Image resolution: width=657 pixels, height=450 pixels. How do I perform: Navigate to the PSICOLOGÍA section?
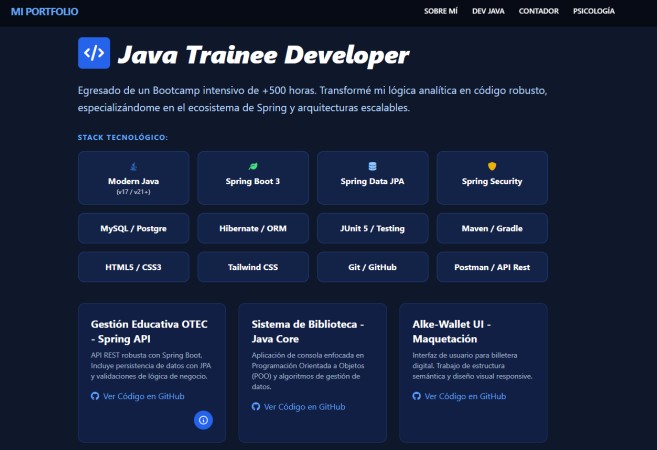pos(594,11)
